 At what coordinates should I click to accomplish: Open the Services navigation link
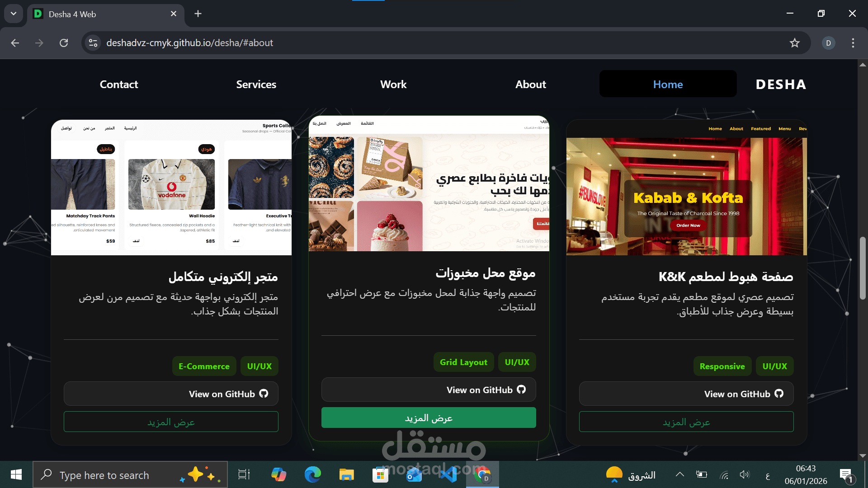256,84
